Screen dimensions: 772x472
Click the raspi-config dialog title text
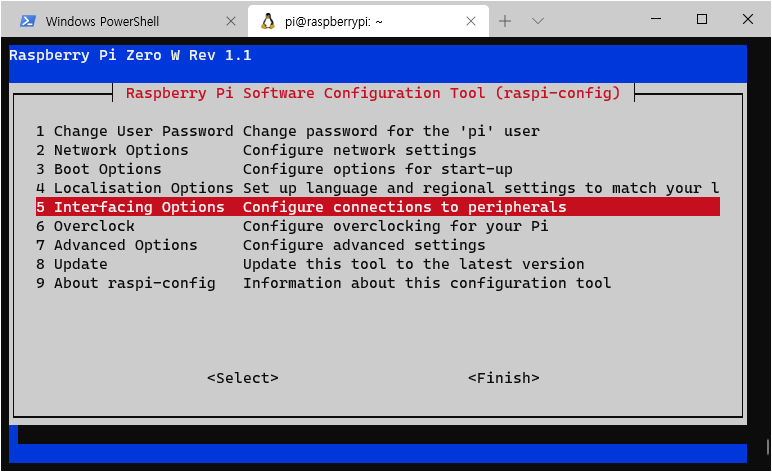click(x=373, y=93)
